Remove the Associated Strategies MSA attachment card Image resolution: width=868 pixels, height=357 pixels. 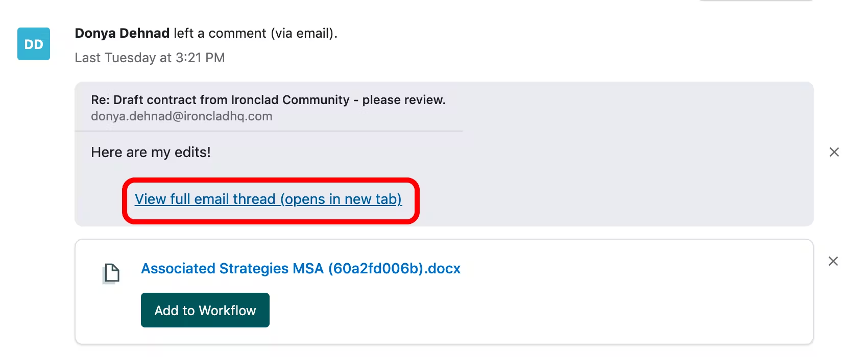tap(833, 261)
